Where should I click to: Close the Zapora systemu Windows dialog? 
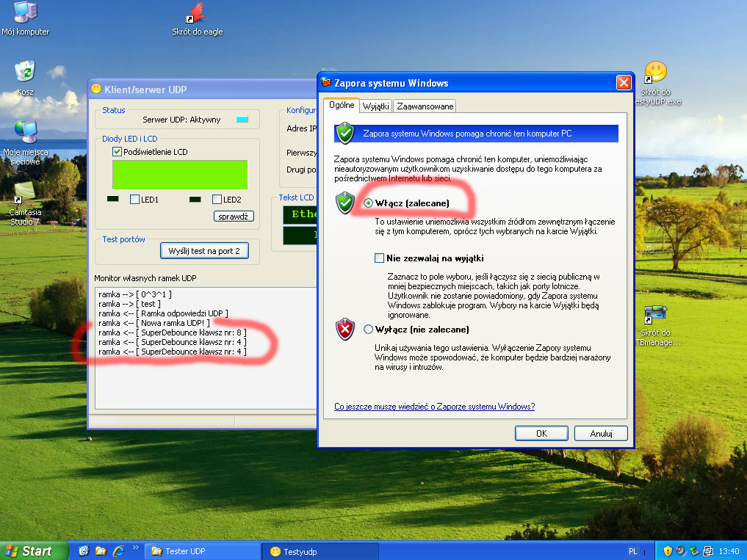click(624, 83)
